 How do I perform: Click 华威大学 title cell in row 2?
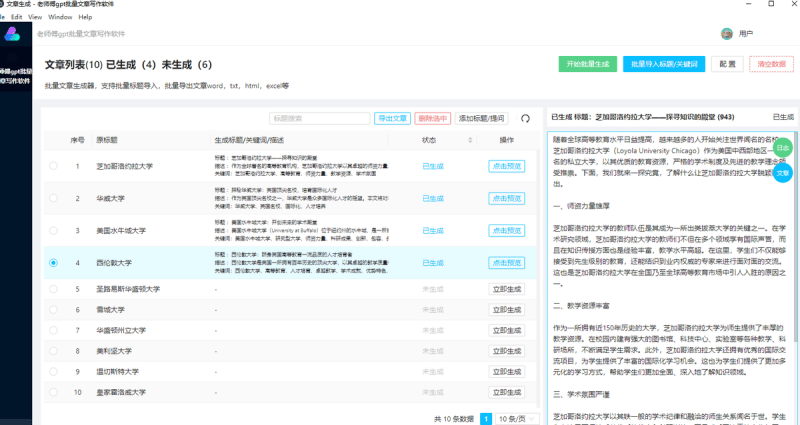click(x=110, y=198)
